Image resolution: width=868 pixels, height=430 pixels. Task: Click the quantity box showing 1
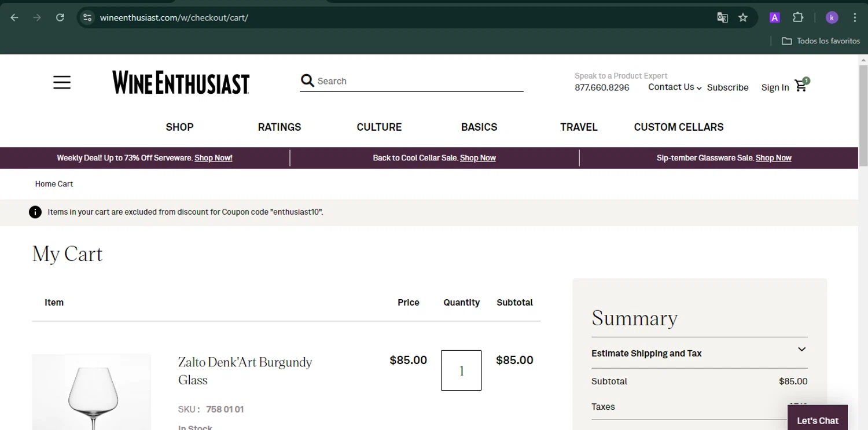[461, 370]
